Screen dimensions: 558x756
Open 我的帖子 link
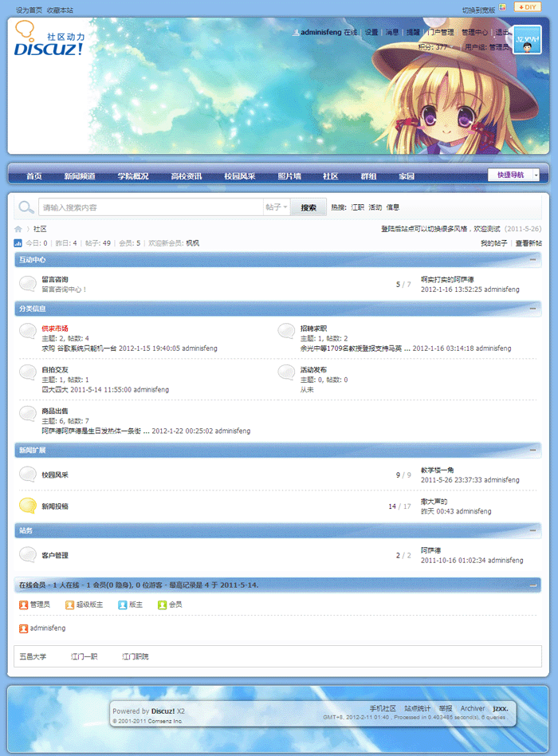494,243
